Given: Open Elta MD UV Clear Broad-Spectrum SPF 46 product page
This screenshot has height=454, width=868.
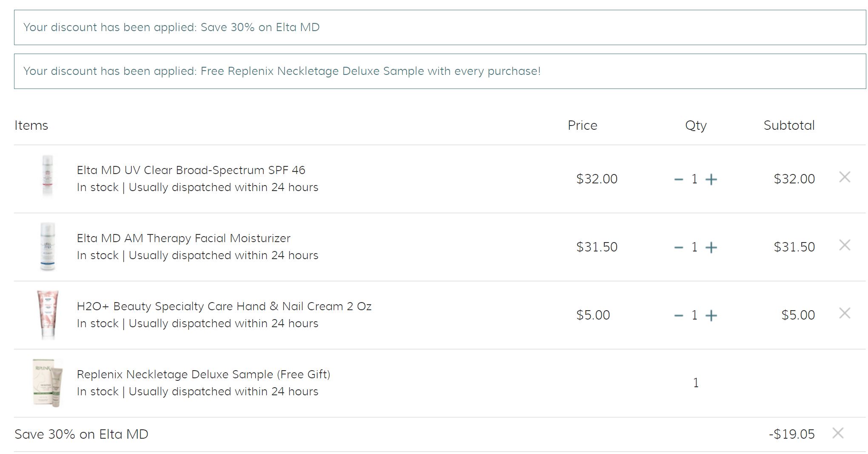Looking at the screenshot, I should point(191,170).
